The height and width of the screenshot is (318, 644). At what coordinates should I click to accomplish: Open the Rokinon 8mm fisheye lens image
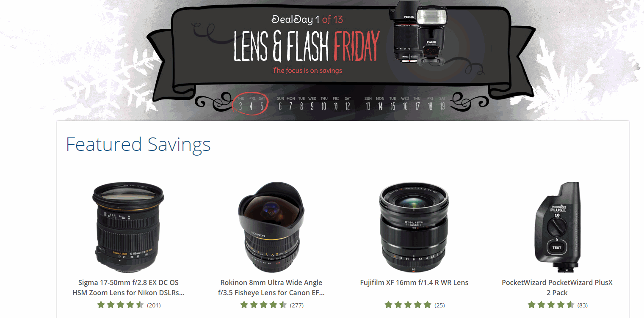[271, 228]
